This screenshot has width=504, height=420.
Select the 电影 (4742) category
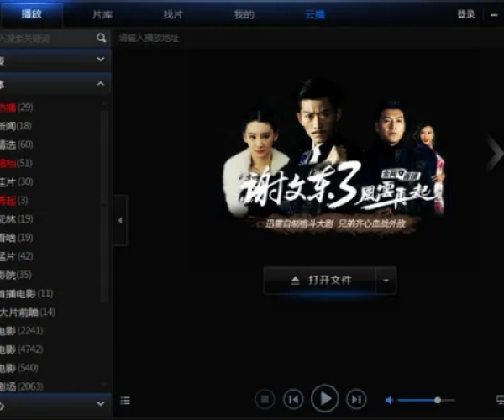[x=21, y=349]
